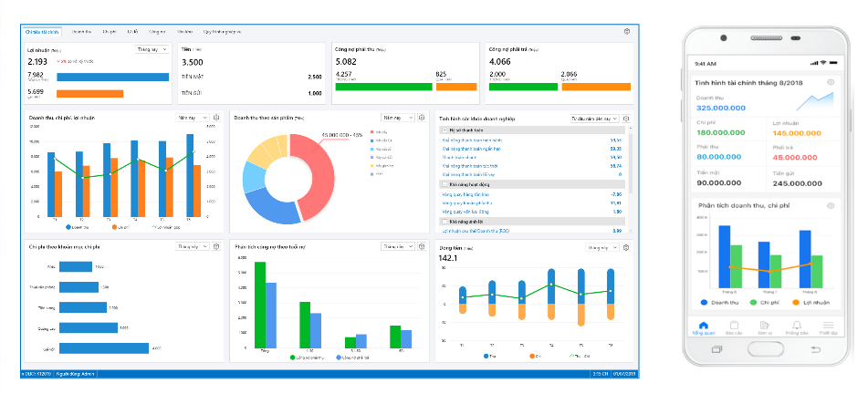The image size is (868, 394).
Task: Open settings gear at top-right of dashboard
Action: pos(627,31)
